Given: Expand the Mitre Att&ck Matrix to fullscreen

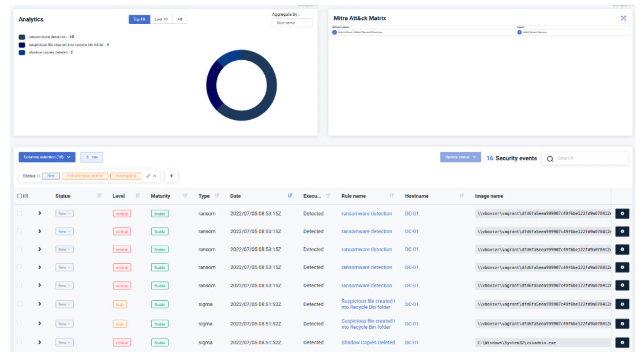Looking at the screenshot, I should [623, 18].
